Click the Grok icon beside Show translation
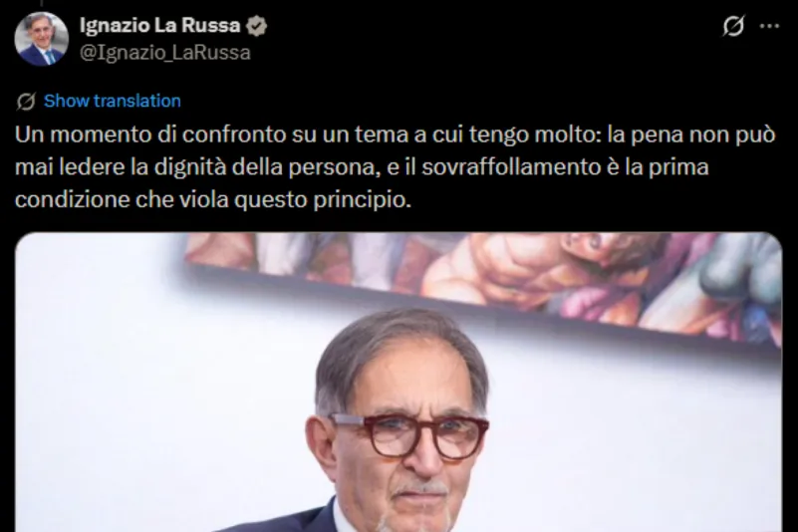The image size is (798, 532). [26, 102]
